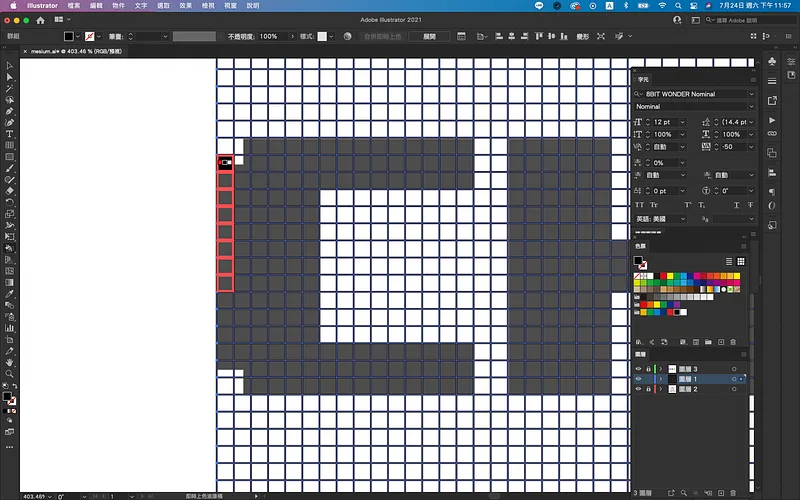
Task: Open the 文字 menu
Action: [141, 6]
